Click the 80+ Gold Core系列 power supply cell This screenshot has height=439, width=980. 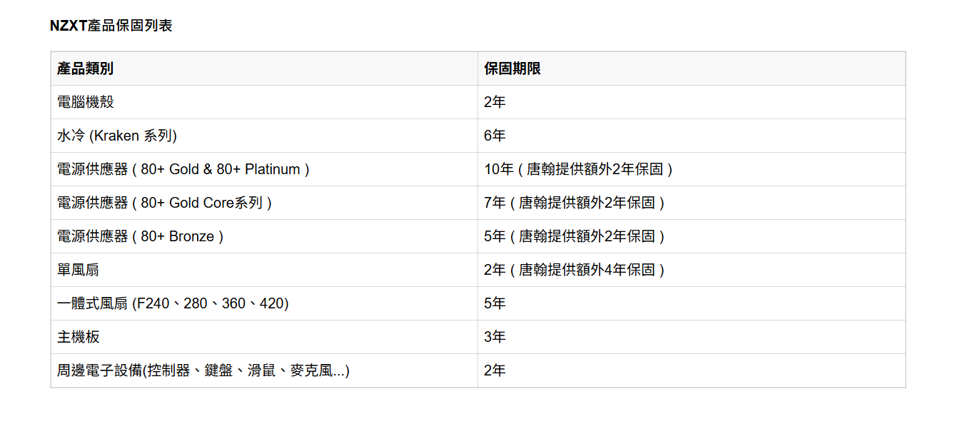[x=165, y=203]
